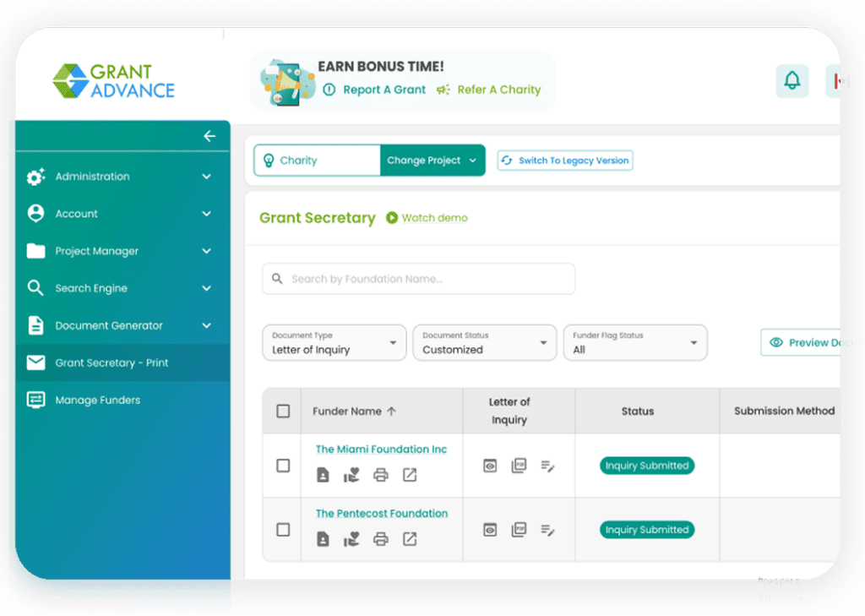Preview The Miami Foundation letter of inquiry
Viewport: 865px width, 616px height.
tap(490, 466)
